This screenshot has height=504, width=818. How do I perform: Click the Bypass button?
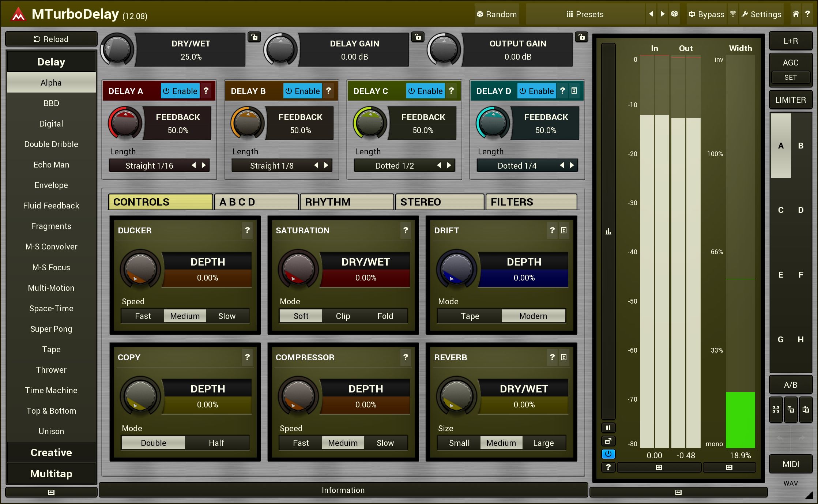[x=706, y=14]
